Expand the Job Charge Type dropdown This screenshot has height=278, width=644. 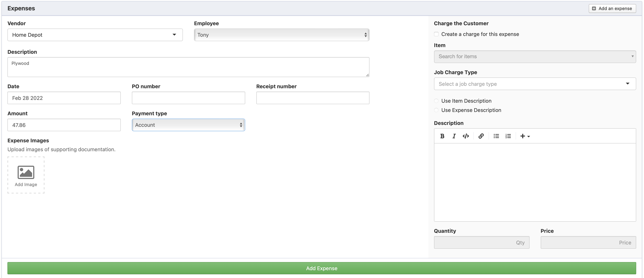(x=535, y=84)
